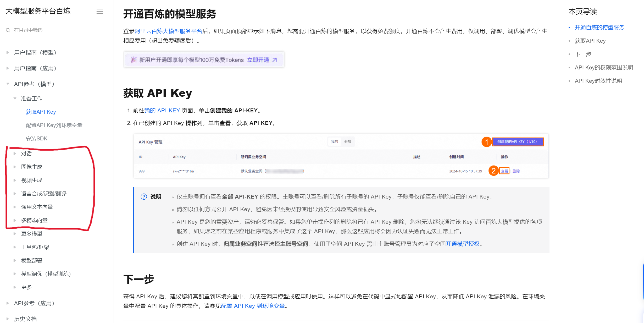The height and width of the screenshot is (323, 644).
Task: Select 用户指南（应用）in the sidebar
Action: point(35,68)
